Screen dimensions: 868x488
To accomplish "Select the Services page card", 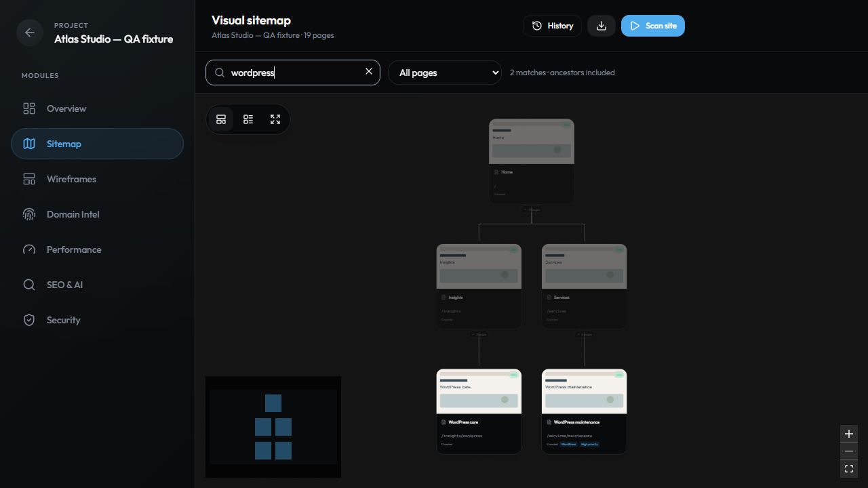I will pyautogui.click(x=585, y=287).
